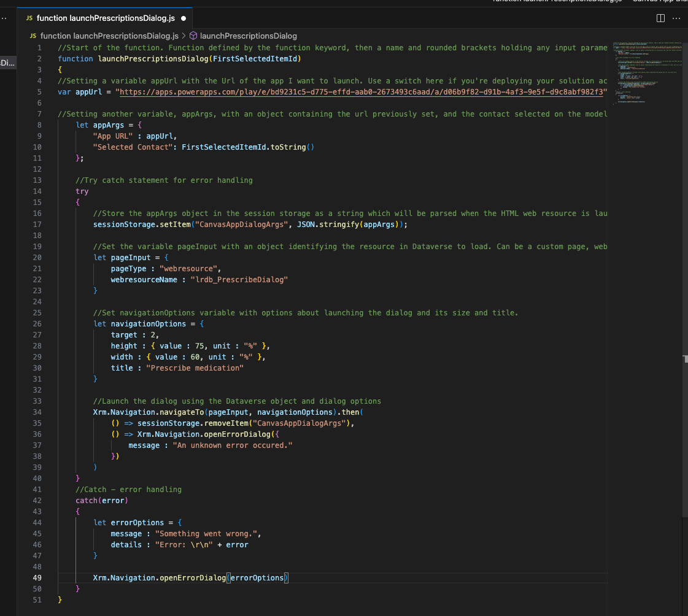The width and height of the screenshot is (688, 616).
Task: Click the vertical scrollbar marker
Action: pyautogui.click(x=685, y=359)
